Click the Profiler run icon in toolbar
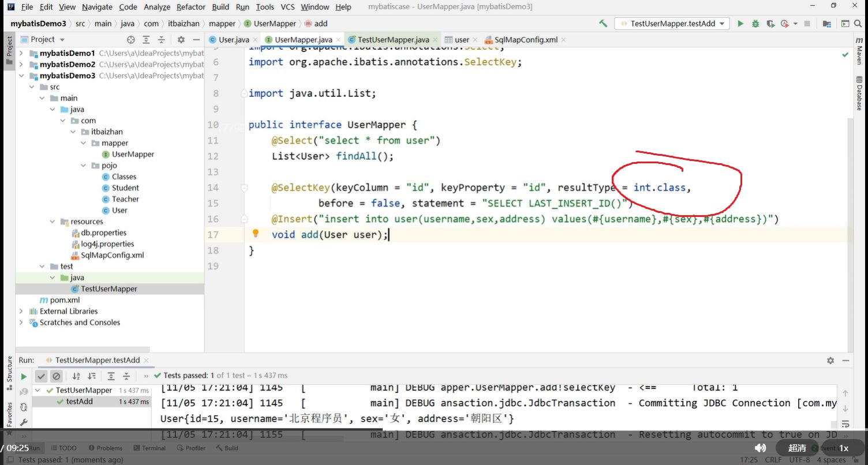Image resolution: width=868 pixels, height=465 pixels. click(x=784, y=24)
